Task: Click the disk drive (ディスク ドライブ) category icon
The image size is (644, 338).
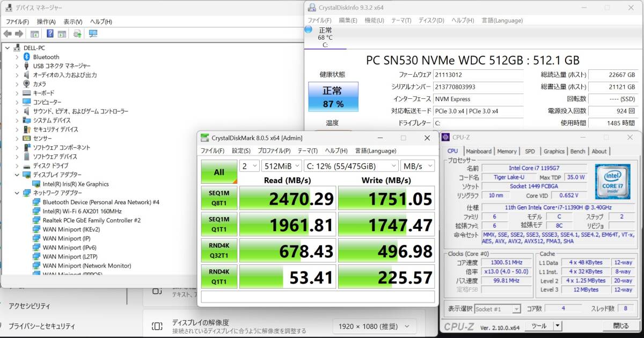Action: pyautogui.click(x=26, y=166)
